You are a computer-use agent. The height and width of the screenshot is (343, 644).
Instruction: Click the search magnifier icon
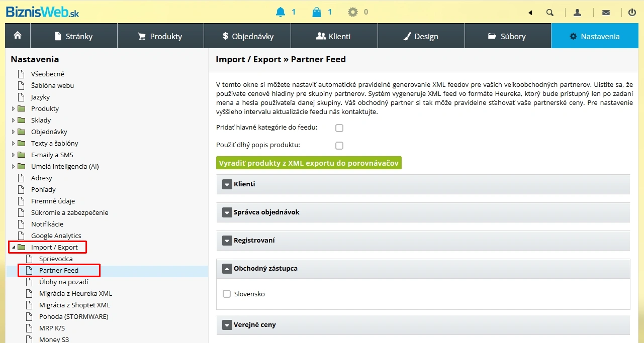pos(549,12)
